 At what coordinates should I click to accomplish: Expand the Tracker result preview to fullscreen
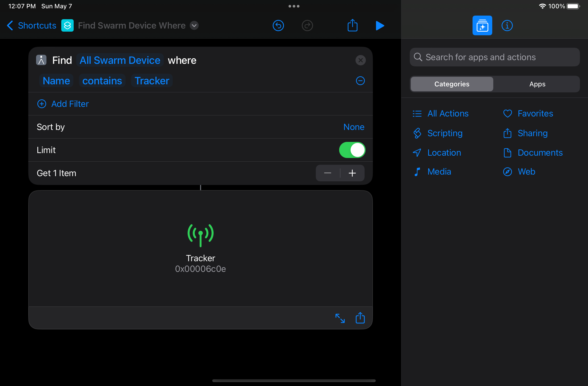click(340, 318)
